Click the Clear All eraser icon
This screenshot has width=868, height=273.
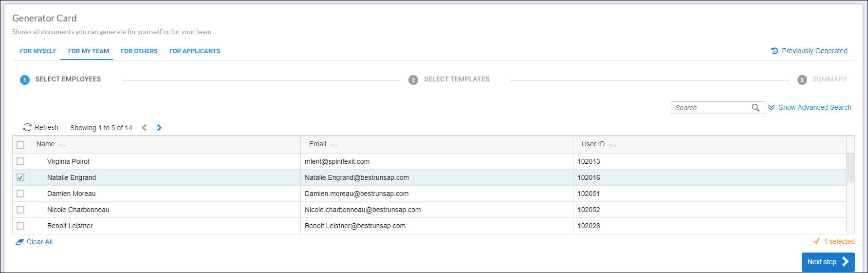tap(19, 242)
